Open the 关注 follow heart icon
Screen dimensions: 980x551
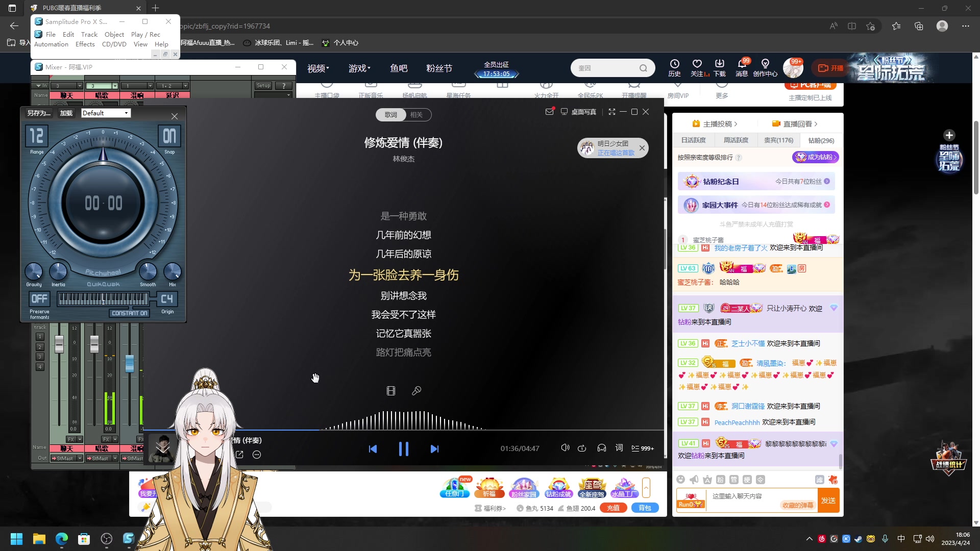point(698,68)
